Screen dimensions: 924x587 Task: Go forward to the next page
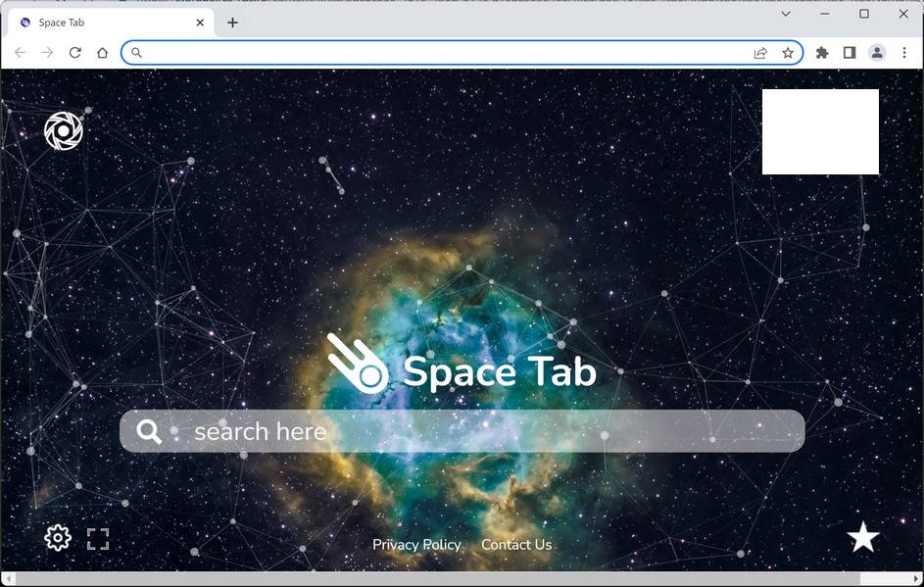47,53
